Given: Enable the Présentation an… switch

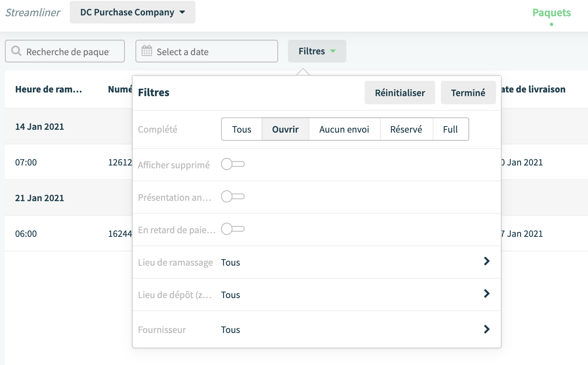Looking at the screenshot, I should [x=233, y=197].
